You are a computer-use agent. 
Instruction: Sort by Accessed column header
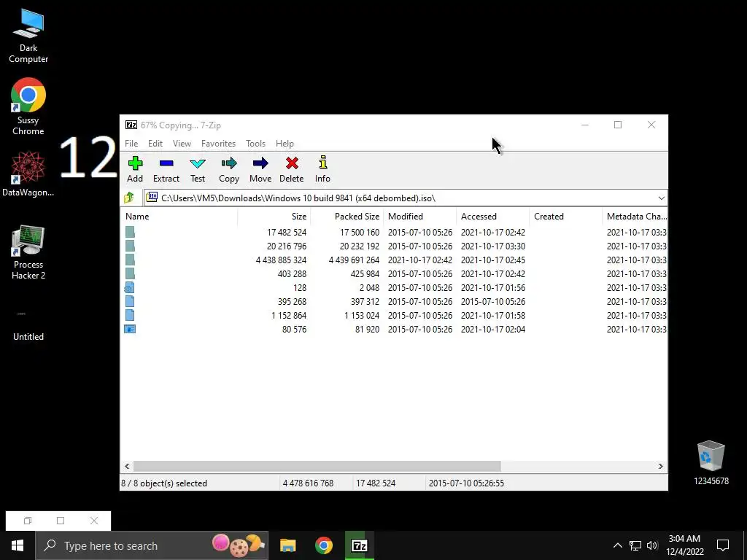pos(492,216)
